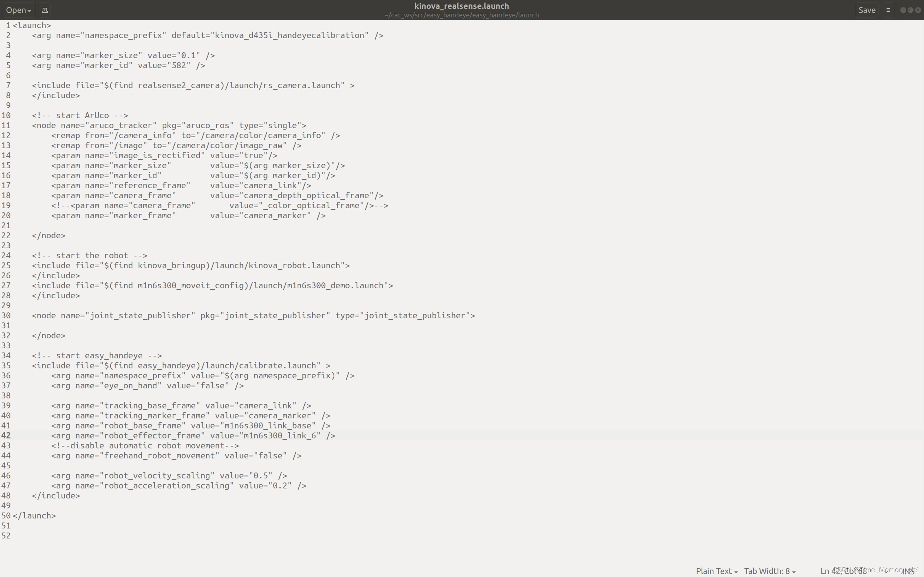Click line number 42 in the gutter
This screenshot has width=924, height=577.
6,435
